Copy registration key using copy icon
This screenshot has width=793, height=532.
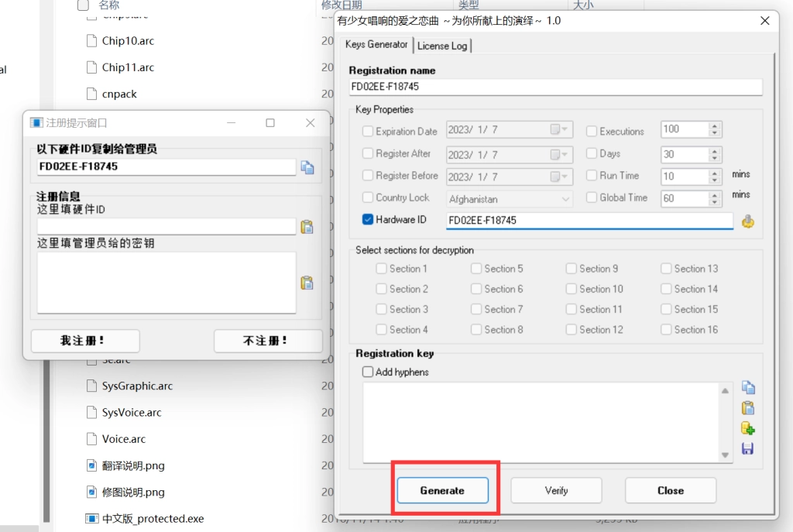coord(748,388)
